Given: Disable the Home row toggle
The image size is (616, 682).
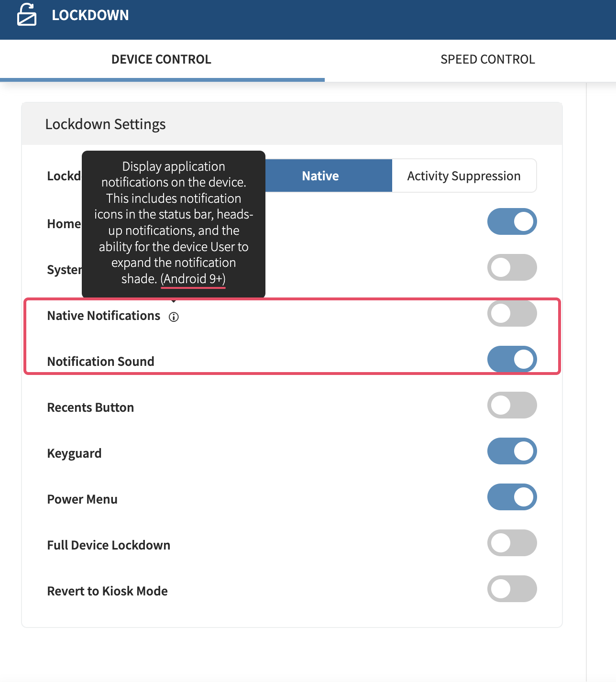Looking at the screenshot, I should click(512, 222).
